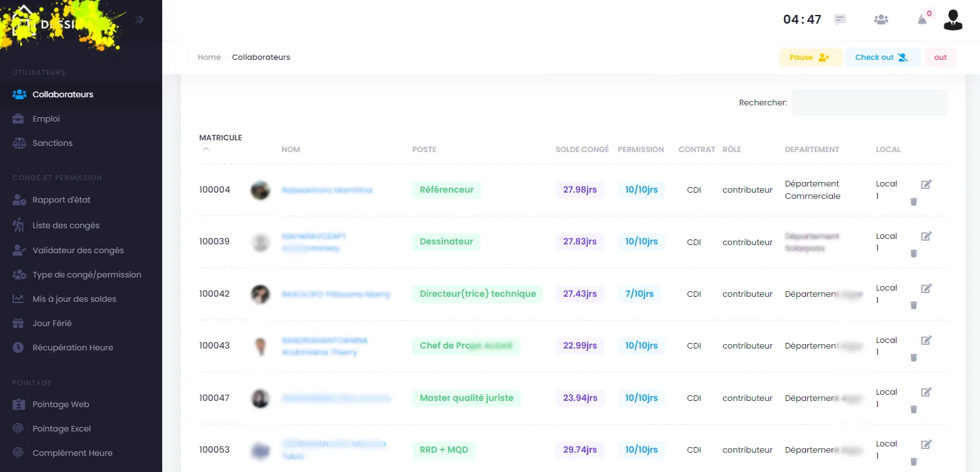This screenshot has width=980, height=472.
Task: Focus the Rechercher search field
Action: click(869, 102)
